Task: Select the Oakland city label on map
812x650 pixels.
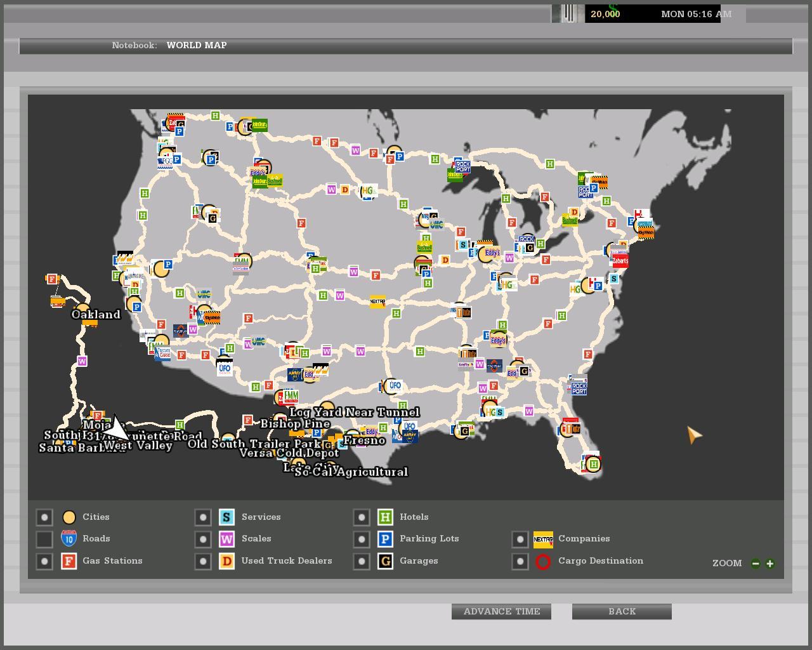Action: click(96, 315)
